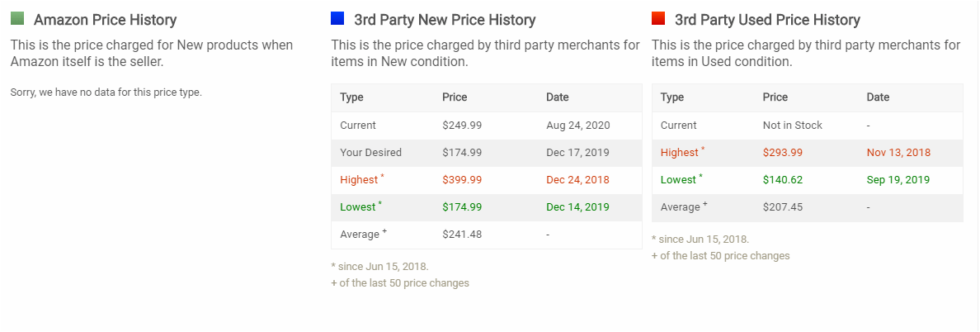Screen dimensions: 980x332
Task: Click Lowest price date Dec 14, 2019
Action: [577, 207]
